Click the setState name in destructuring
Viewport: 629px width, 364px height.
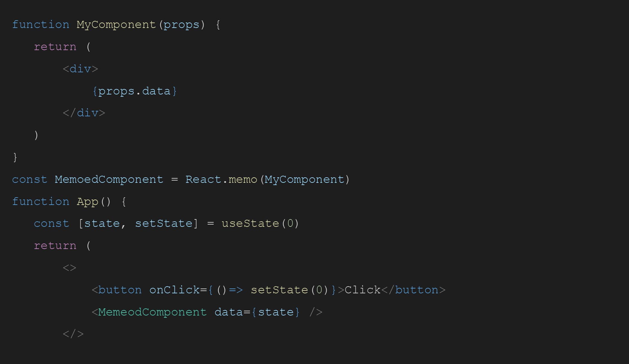(164, 224)
